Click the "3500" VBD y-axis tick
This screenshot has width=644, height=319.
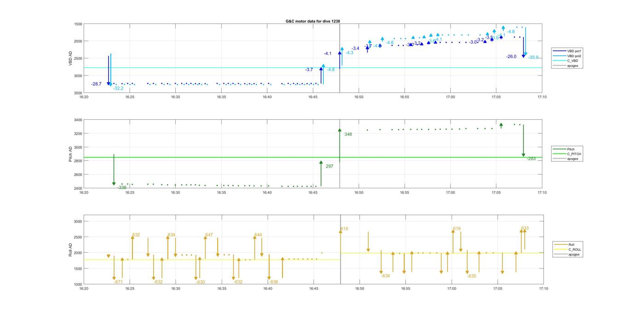click(78, 93)
